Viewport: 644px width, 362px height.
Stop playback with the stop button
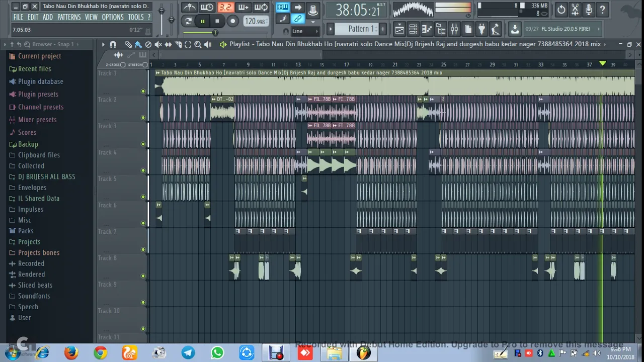pyautogui.click(x=217, y=21)
